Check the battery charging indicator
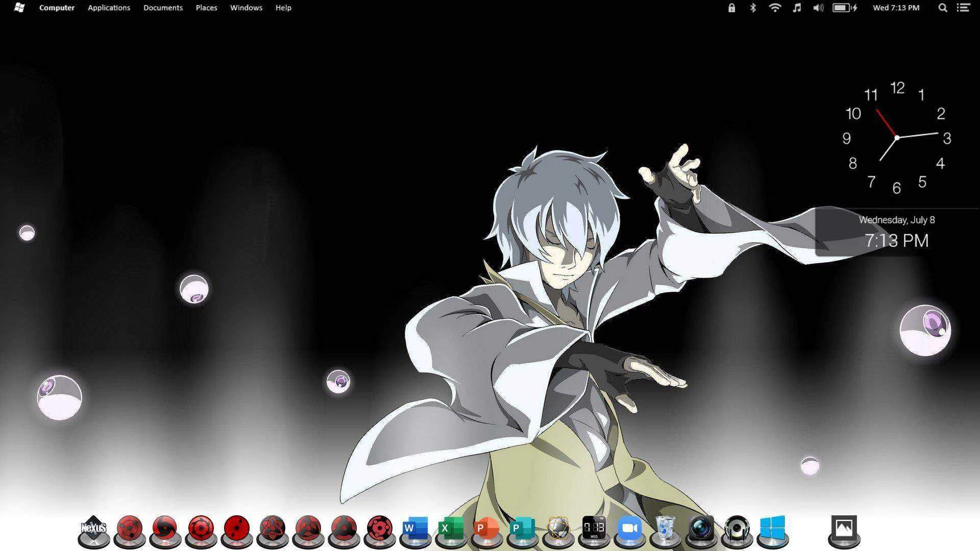The image size is (980, 551). (845, 8)
